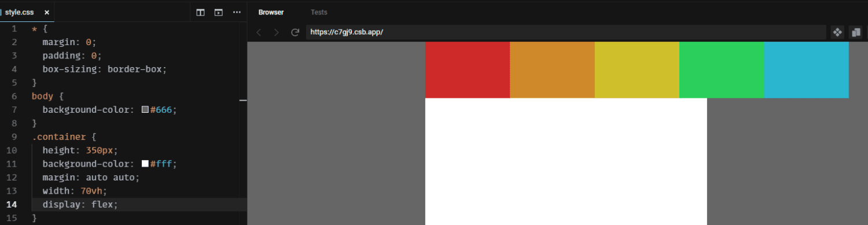Switch to the Browser tab
This screenshot has width=868, height=225.
(x=271, y=12)
